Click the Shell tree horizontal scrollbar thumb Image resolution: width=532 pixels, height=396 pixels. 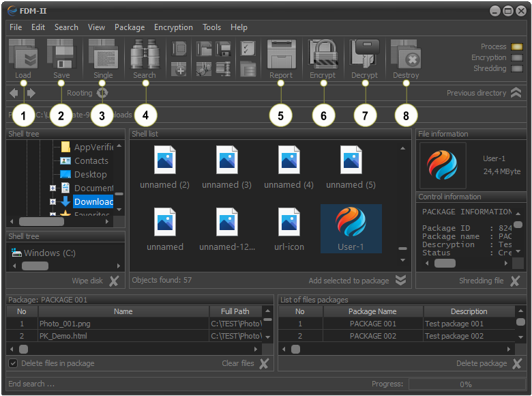42,222
